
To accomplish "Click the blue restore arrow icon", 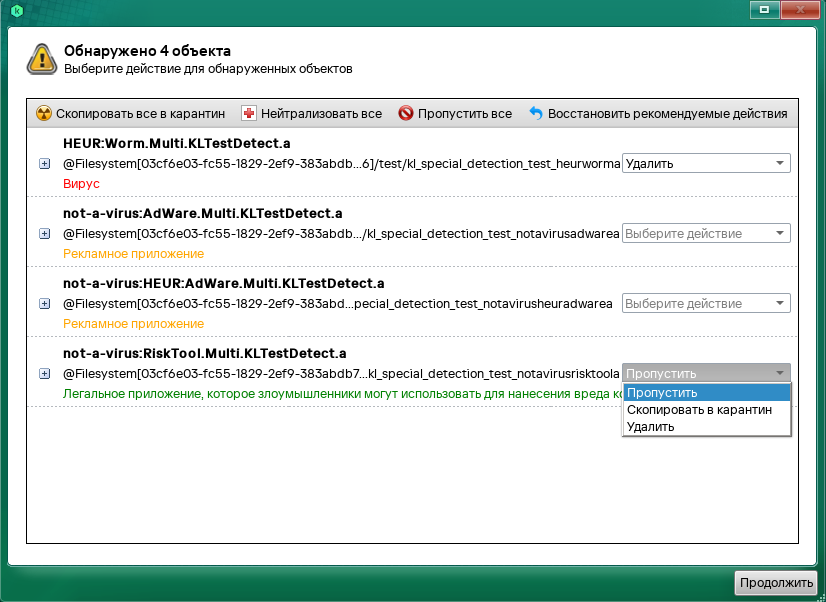I will tap(535, 114).
